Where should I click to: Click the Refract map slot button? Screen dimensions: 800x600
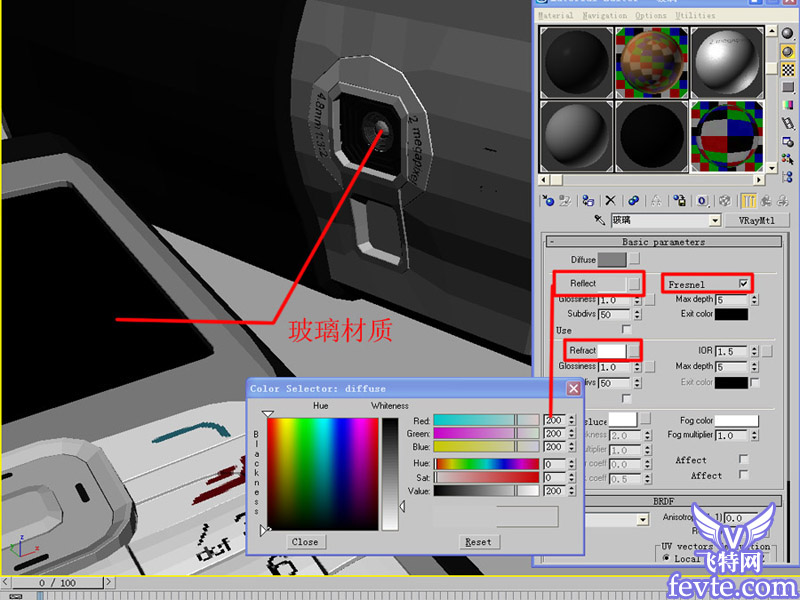coord(633,351)
